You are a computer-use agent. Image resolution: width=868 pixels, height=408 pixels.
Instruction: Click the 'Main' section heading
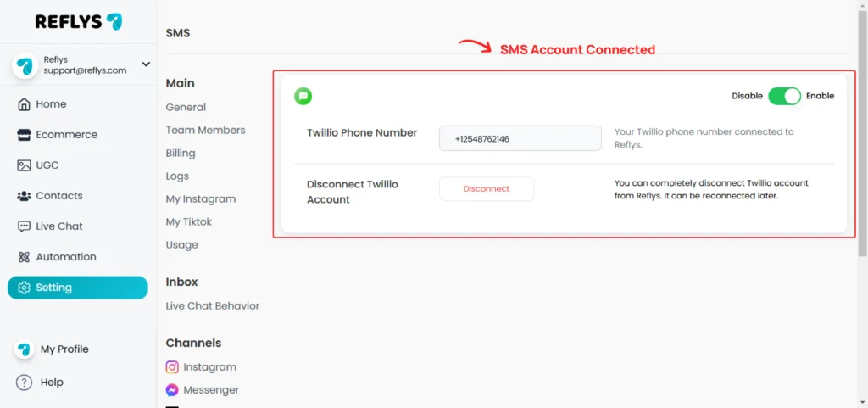(x=180, y=83)
